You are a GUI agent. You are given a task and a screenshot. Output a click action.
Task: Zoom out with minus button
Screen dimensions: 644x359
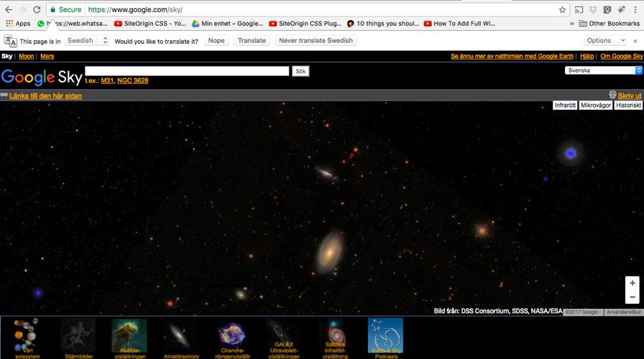pos(632,297)
